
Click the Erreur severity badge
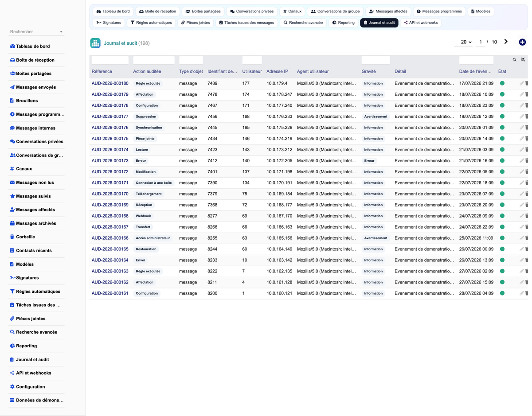point(369,161)
